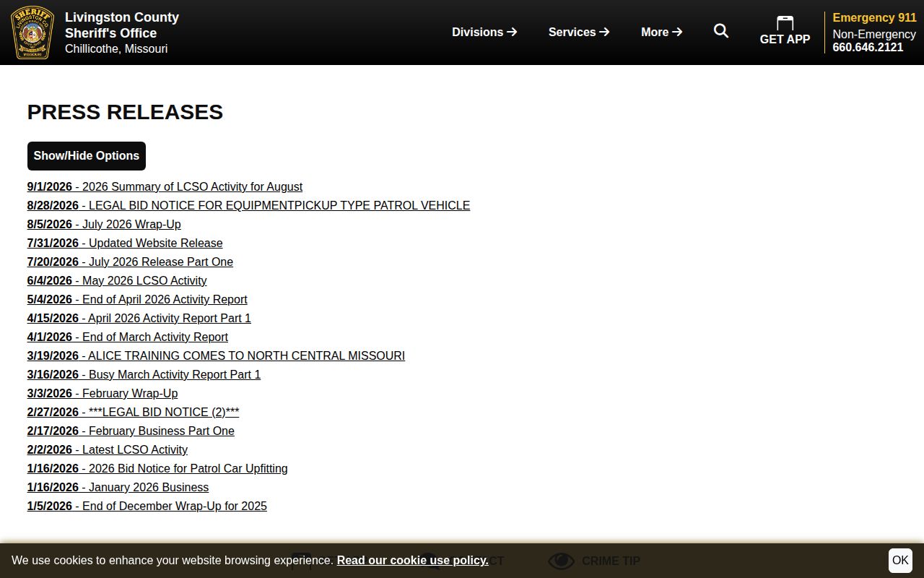
Task: Open the search magnifier icon
Action: pyautogui.click(x=721, y=31)
